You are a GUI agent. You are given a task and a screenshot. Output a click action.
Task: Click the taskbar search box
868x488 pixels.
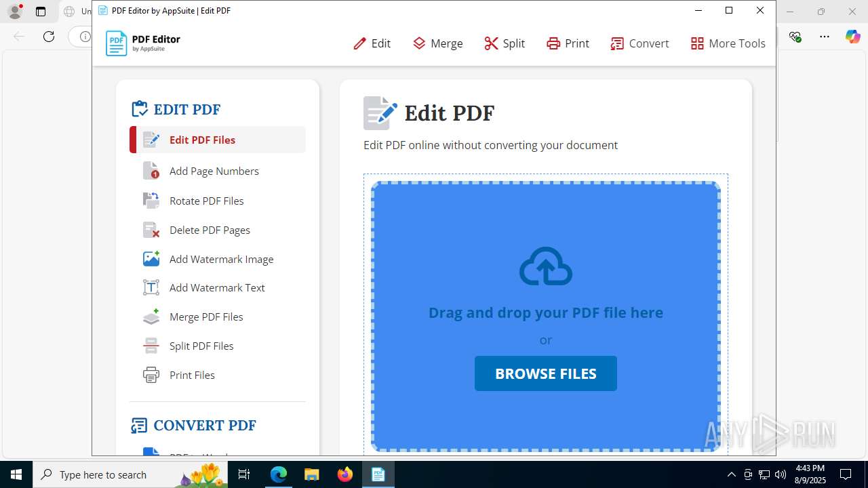click(130, 474)
